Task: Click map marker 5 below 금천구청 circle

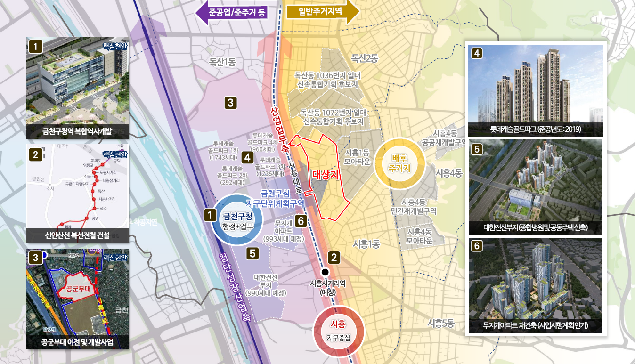Action: tap(252, 253)
